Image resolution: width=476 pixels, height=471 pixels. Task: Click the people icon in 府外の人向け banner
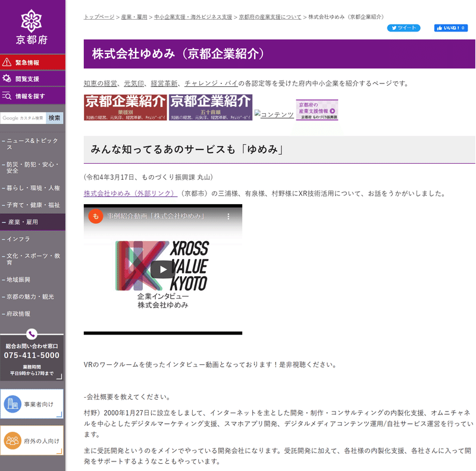click(12, 440)
